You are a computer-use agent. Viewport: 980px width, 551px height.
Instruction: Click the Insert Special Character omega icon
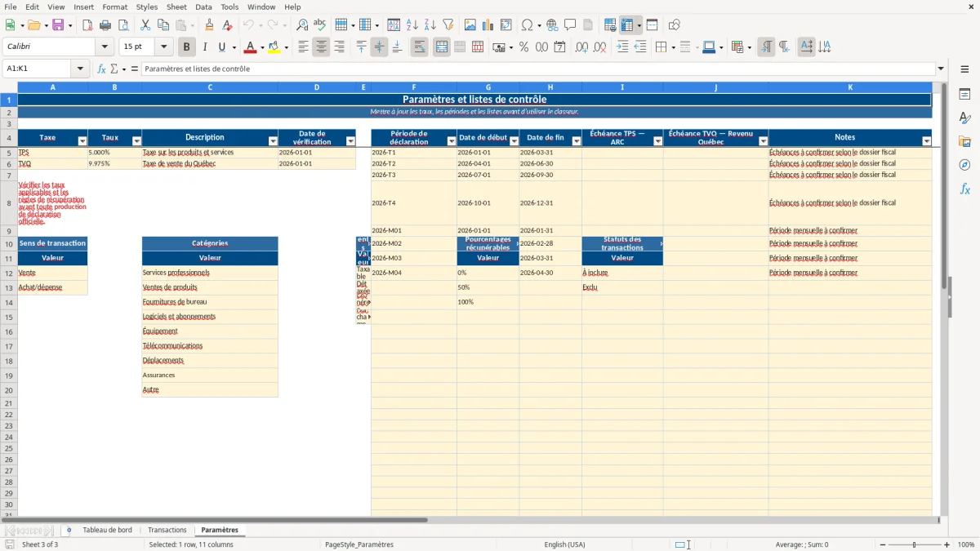[527, 25]
